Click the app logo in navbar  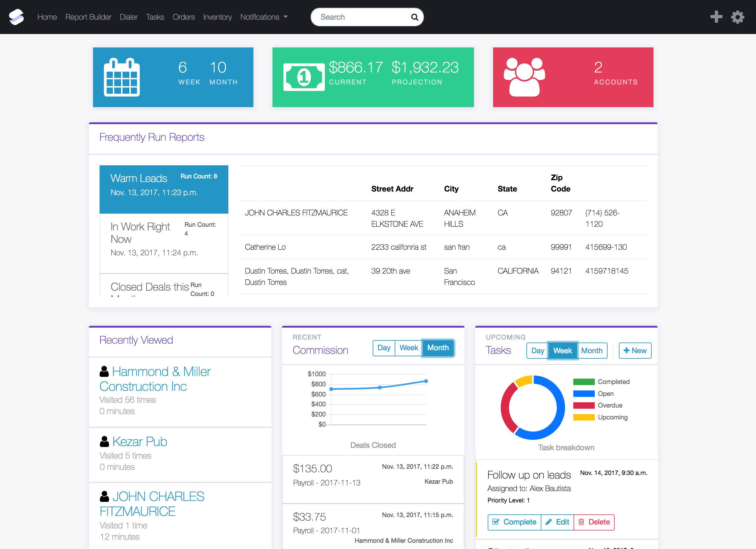[x=16, y=17]
